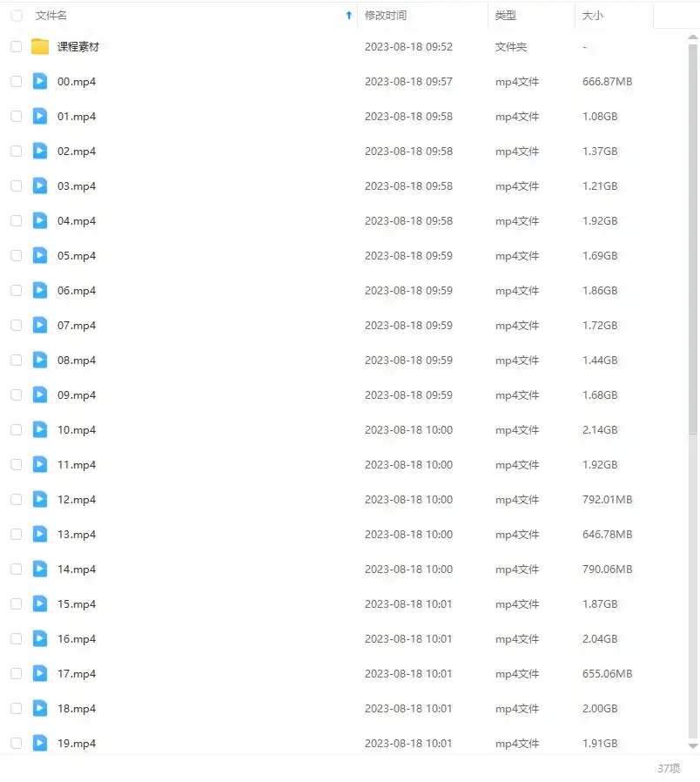Select the 09.mp4 row by its size 1.68GB
The width and height of the screenshot is (700, 782).
(600, 395)
